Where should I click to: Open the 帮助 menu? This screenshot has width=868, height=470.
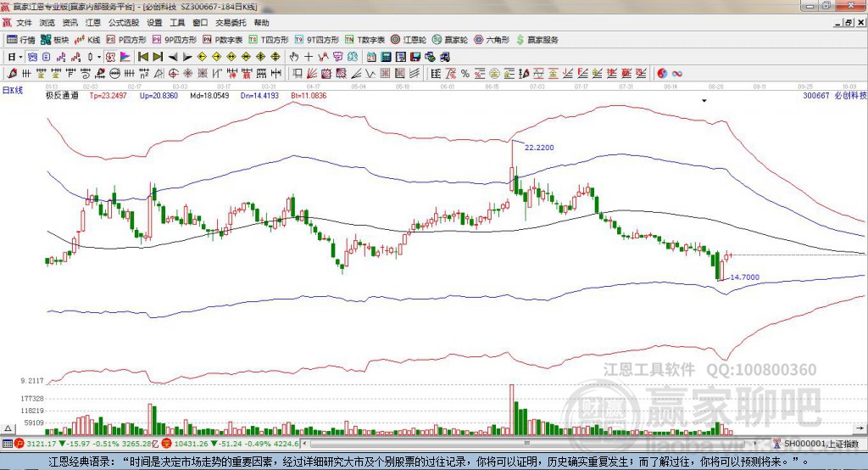coord(261,23)
